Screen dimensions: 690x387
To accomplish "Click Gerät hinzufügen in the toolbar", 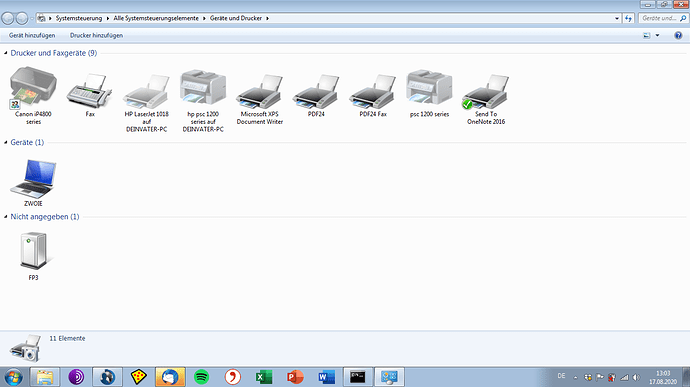I will pos(32,35).
